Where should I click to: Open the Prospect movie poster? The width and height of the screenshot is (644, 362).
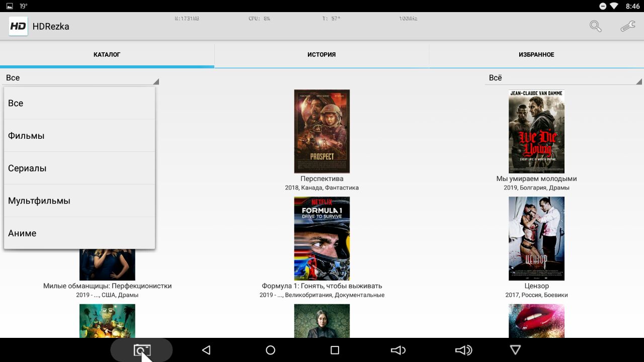(x=322, y=131)
